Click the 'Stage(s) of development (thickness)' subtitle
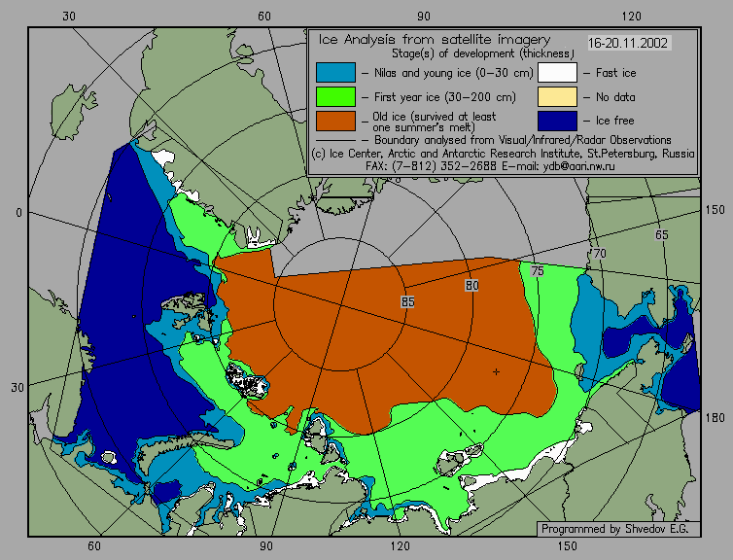The image size is (733, 560). pos(483,53)
